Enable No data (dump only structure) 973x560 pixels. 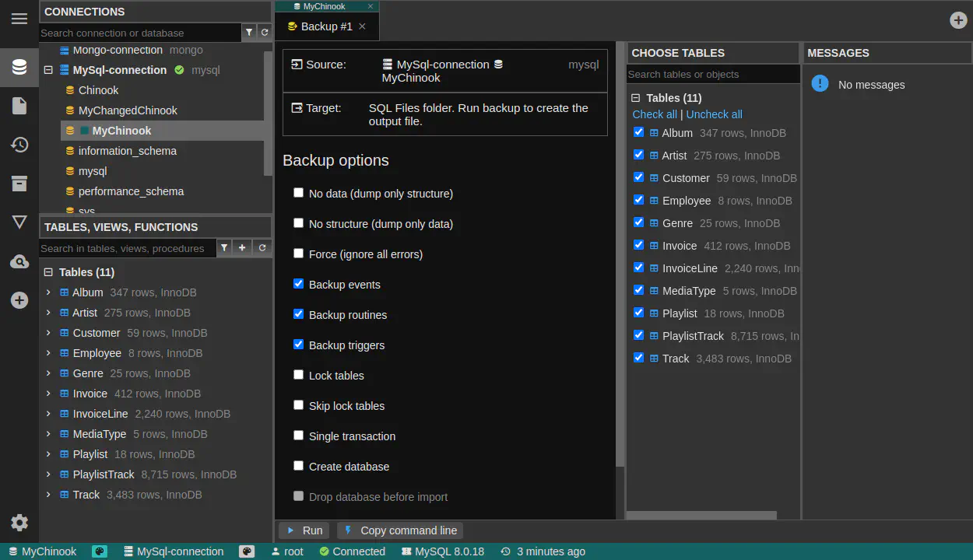(x=298, y=193)
